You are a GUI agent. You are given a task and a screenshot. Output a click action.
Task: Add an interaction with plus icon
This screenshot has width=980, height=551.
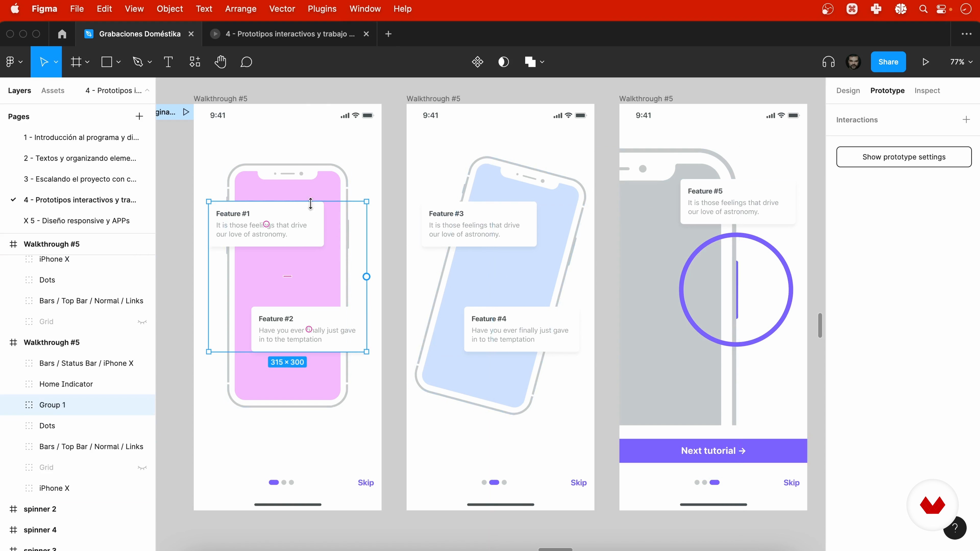[x=966, y=120]
